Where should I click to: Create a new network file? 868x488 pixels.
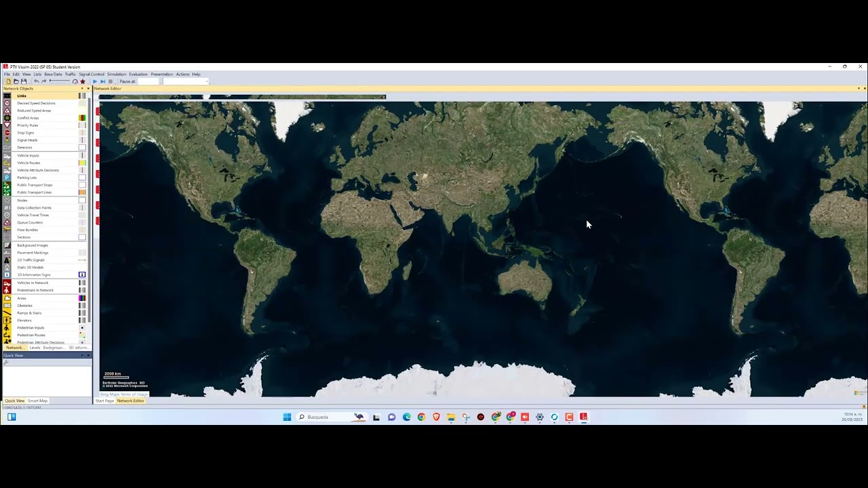pos(8,81)
